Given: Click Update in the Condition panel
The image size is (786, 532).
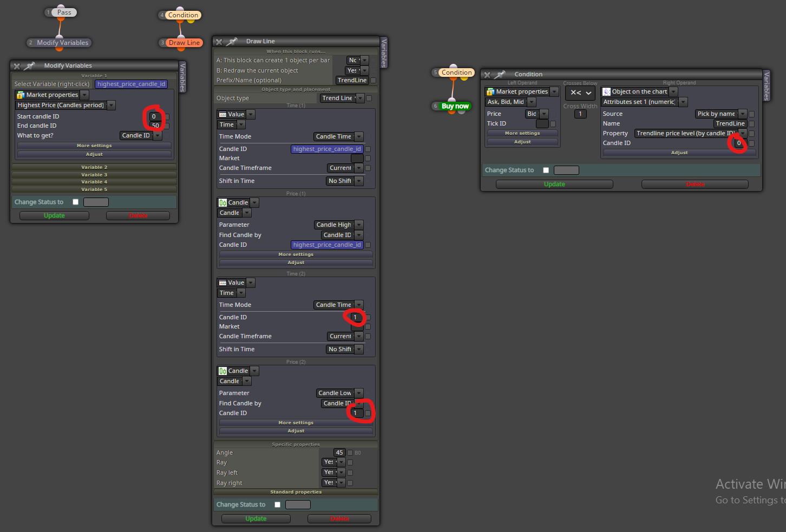Looking at the screenshot, I should click(554, 184).
